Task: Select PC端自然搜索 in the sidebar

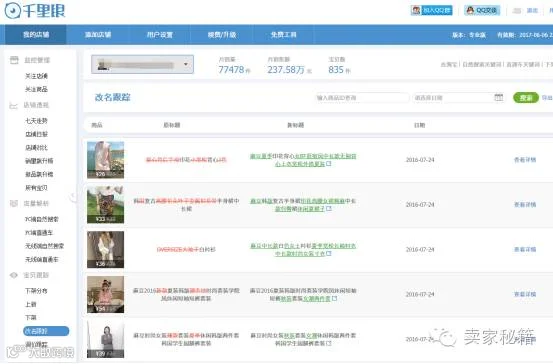Action: 42,219
